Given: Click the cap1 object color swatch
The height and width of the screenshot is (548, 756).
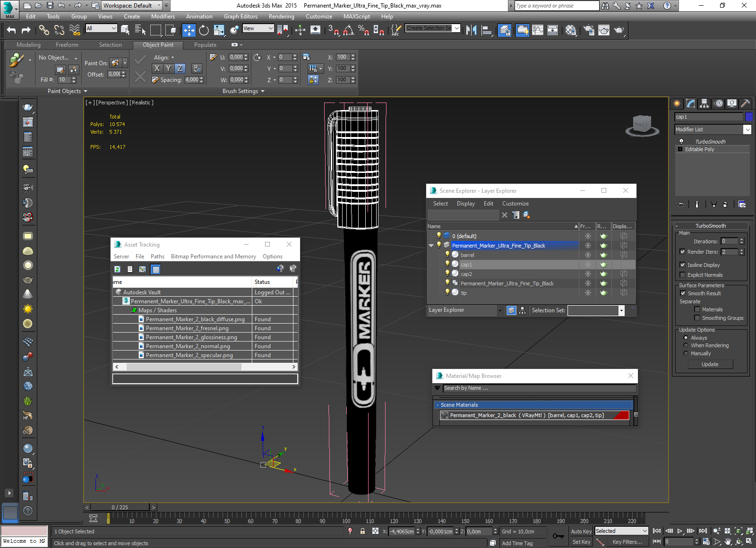Looking at the screenshot, I should [749, 117].
